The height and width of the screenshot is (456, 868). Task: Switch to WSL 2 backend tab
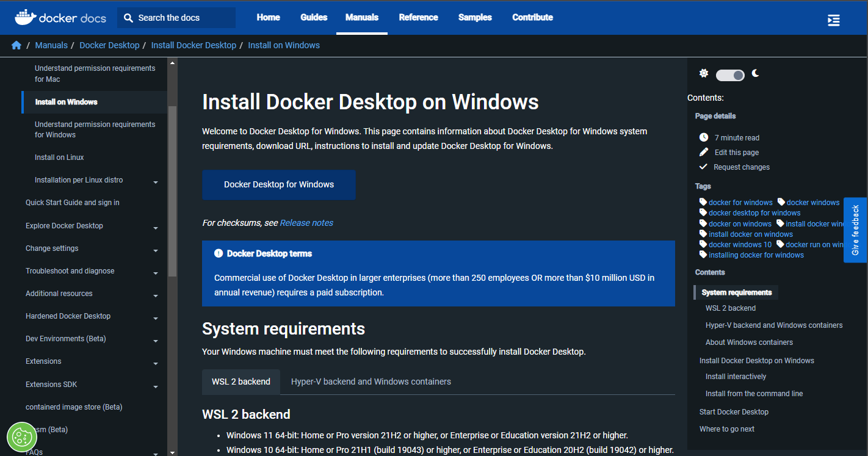point(241,382)
